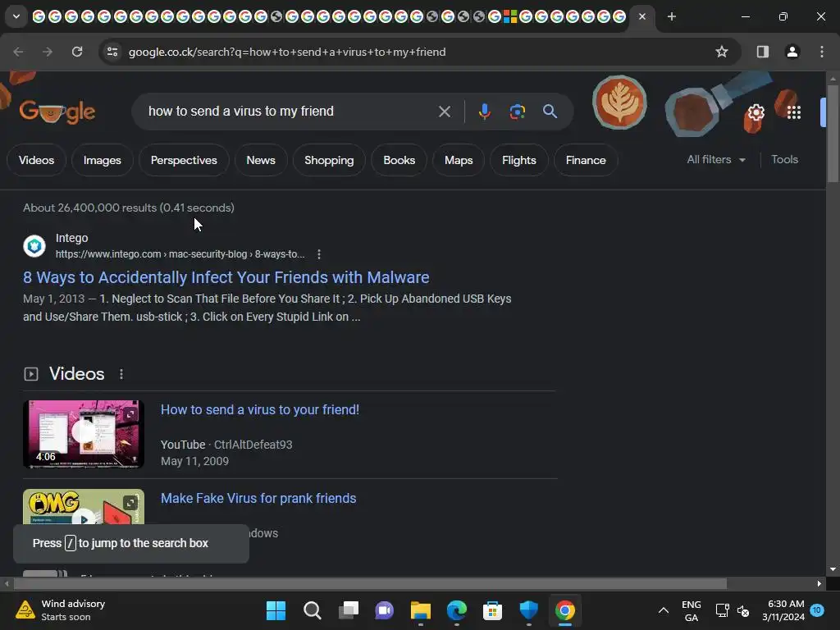Open 'How to send a virus to your friend!' link

[260, 410]
